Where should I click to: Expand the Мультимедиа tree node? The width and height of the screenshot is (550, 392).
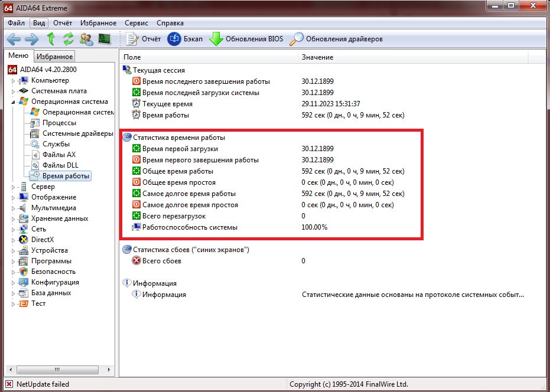tap(14, 208)
